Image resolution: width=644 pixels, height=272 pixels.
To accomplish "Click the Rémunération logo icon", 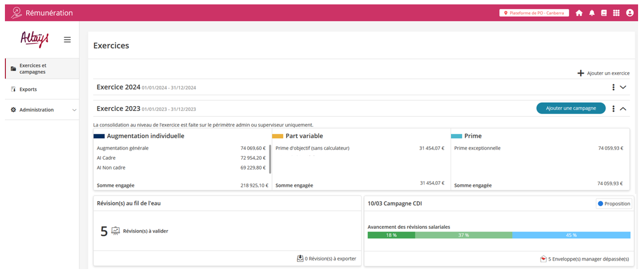I will click(16, 13).
